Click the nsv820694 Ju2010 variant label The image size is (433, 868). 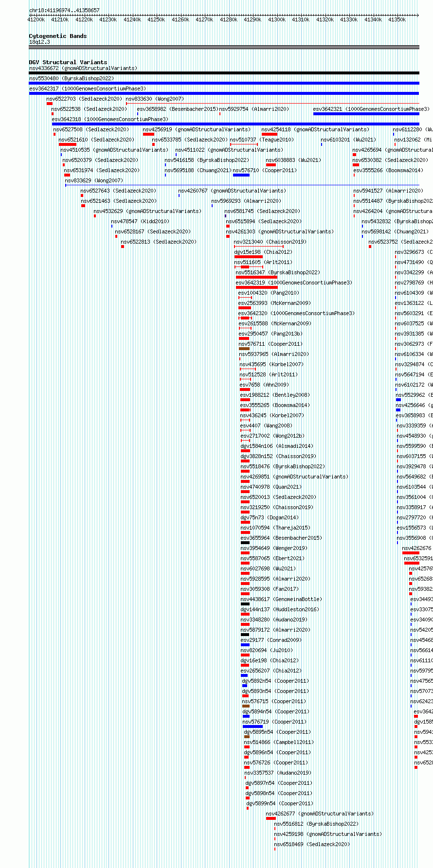click(267, 650)
